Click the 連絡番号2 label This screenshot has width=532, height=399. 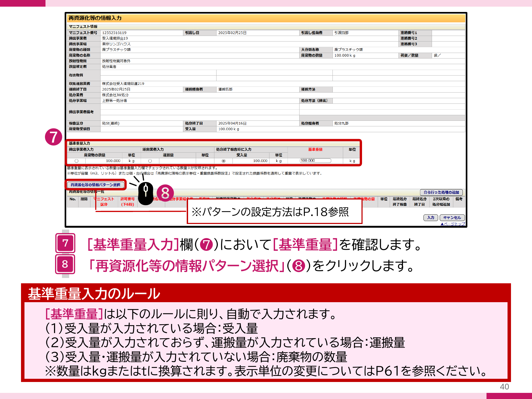[409, 38]
